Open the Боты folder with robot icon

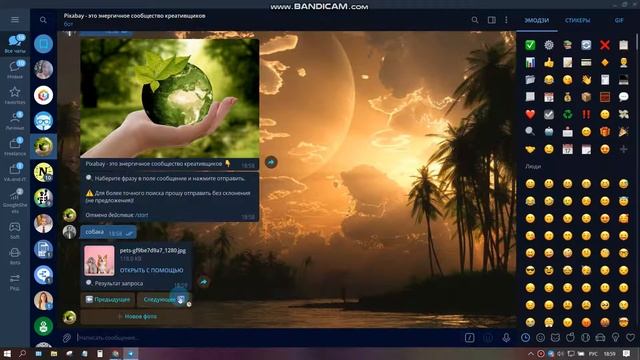15,256
